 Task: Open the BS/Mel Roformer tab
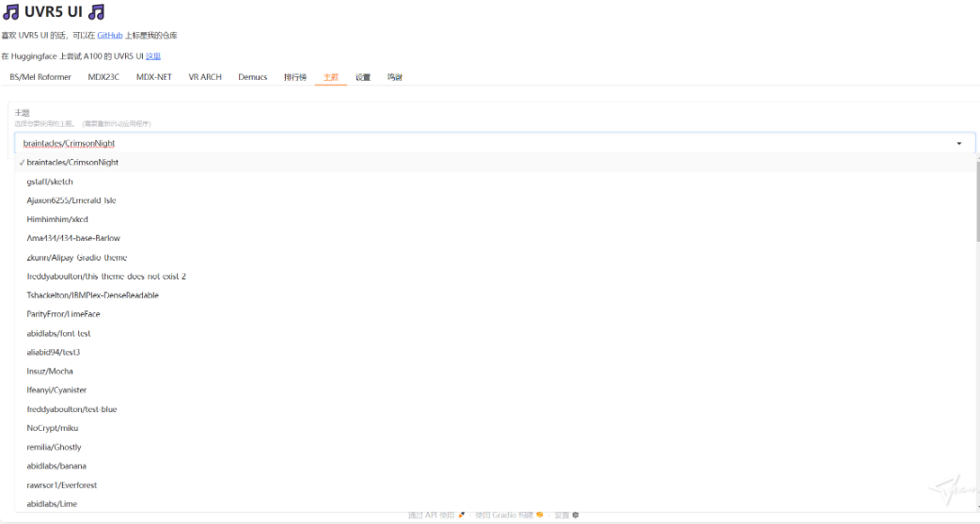click(x=40, y=77)
